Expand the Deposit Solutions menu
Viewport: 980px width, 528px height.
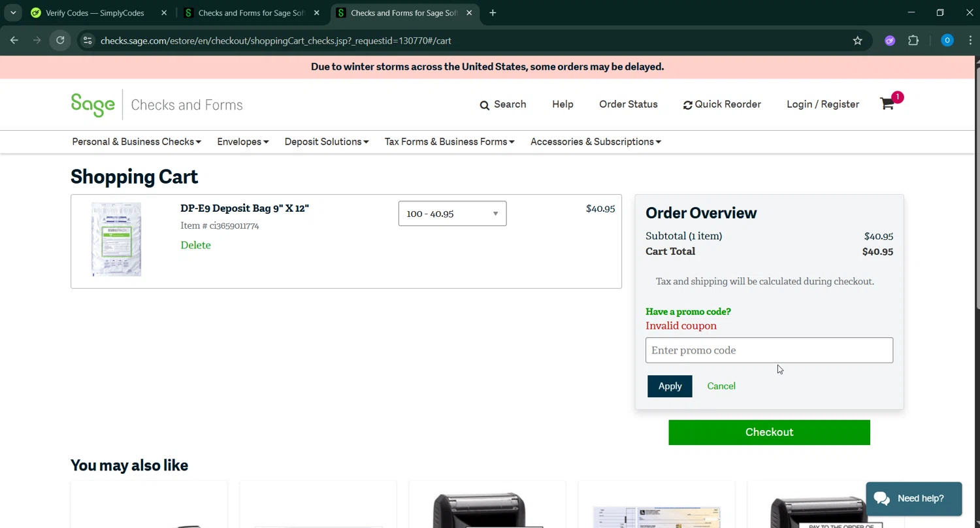327,142
